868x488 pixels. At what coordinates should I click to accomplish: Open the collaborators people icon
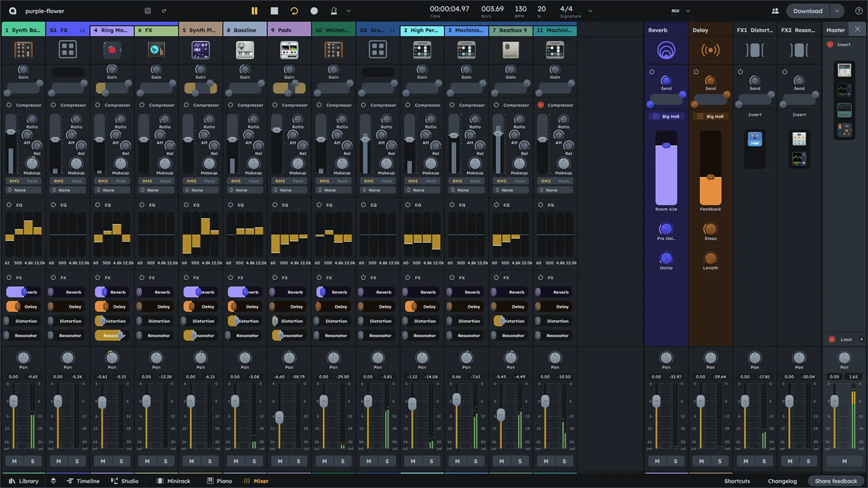775,11
